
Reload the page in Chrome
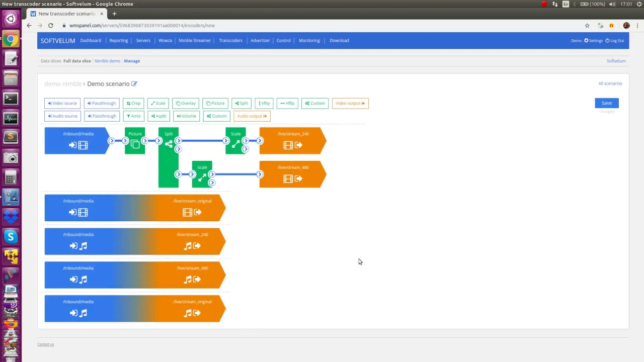point(51,25)
